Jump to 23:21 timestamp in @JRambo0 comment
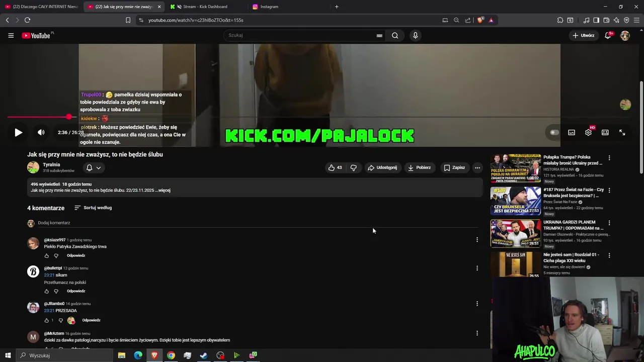This screenshot has width=644, height=362. click(49, 311)
